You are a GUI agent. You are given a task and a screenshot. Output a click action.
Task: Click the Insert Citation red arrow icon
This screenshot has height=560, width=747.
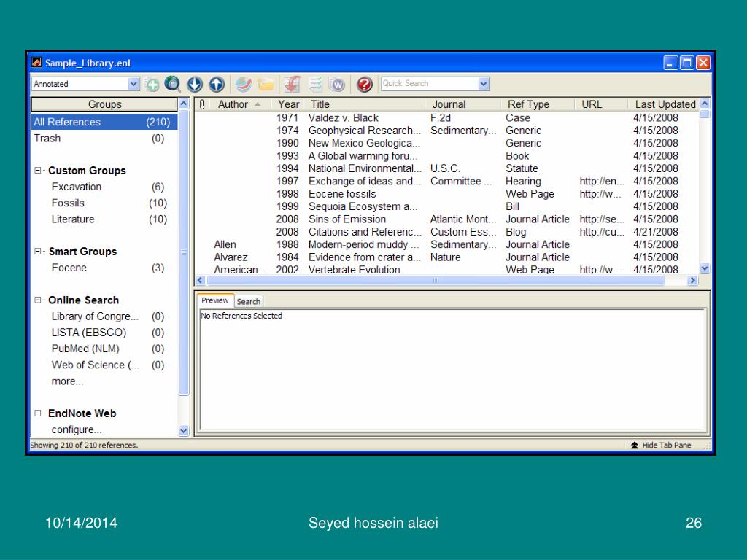click(293, 85)
